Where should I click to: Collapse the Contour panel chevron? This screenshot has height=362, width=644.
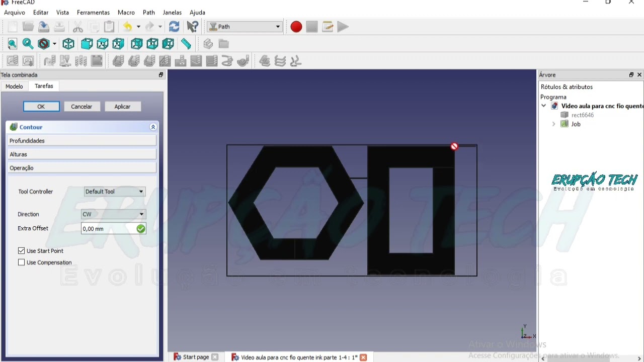[153, 127]
